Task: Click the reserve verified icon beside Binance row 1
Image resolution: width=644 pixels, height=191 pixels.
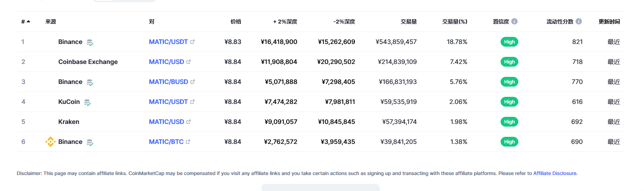Action: 90,42
